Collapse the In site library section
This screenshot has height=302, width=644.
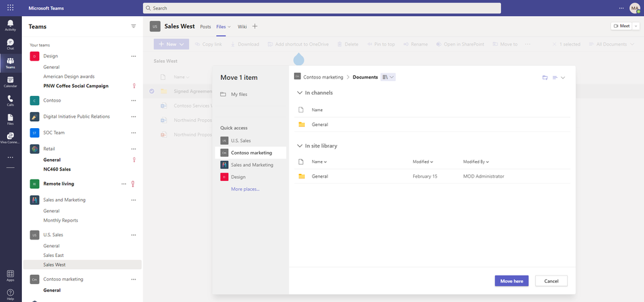pyautogui.click(x=299, y=146)
